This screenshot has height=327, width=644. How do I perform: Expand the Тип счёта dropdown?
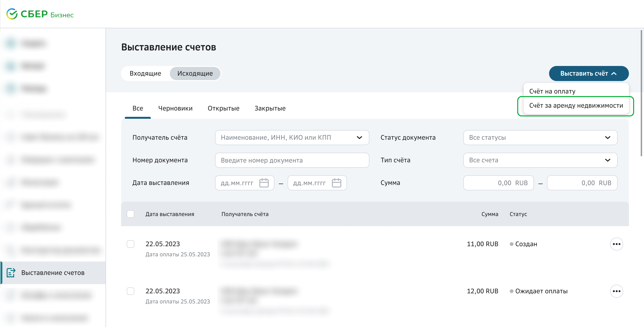tap(540, 160)
